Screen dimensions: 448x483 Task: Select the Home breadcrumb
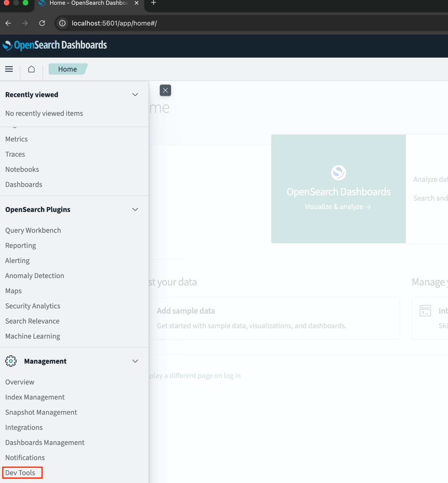coord(68,69)
